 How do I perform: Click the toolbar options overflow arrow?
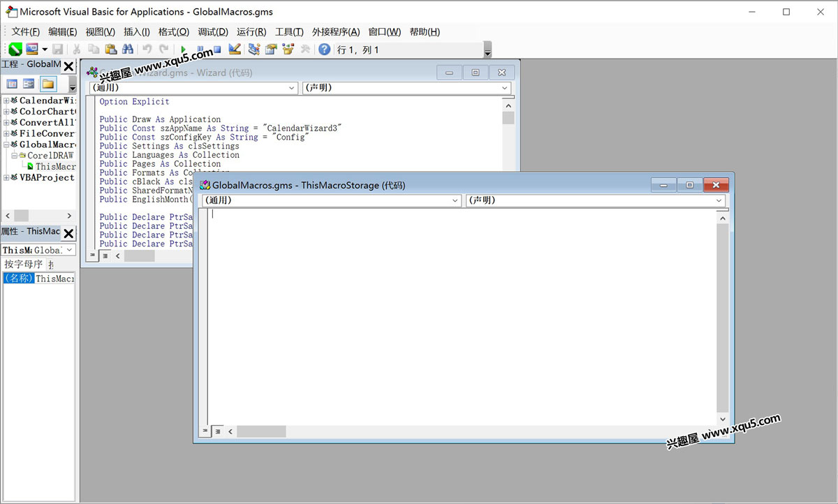click(487, 50)
